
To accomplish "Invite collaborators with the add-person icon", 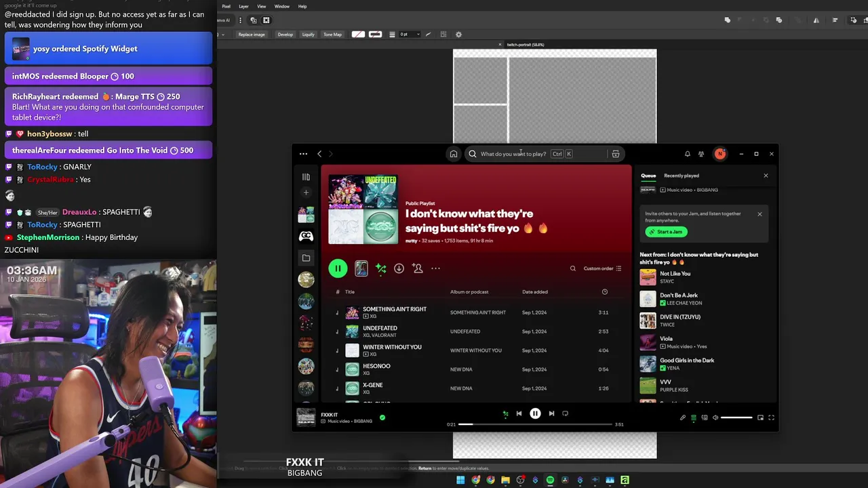I will pos(418,268).
